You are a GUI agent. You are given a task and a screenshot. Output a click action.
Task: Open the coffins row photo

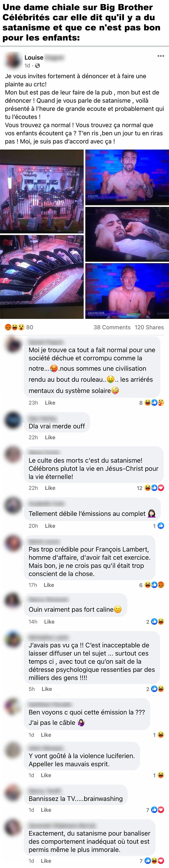coord(42,277)
